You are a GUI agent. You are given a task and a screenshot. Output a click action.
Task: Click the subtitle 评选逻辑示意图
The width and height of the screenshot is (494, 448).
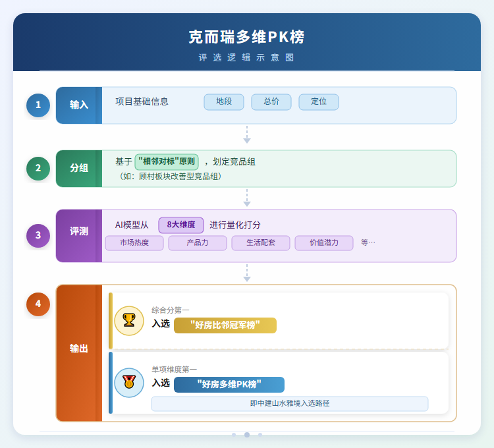point(247,58)
